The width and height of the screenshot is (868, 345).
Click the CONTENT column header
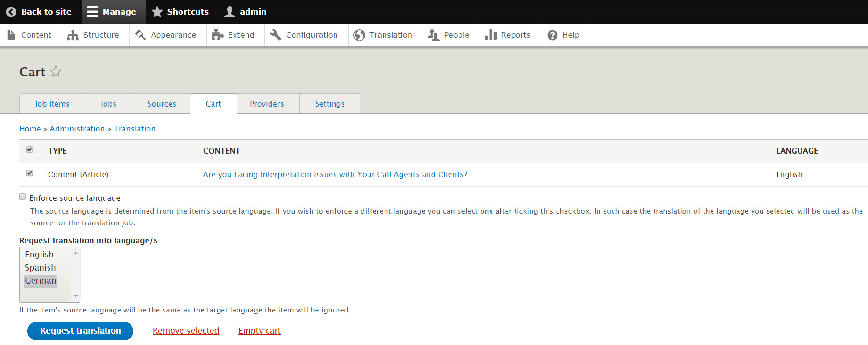pos(221,151)
